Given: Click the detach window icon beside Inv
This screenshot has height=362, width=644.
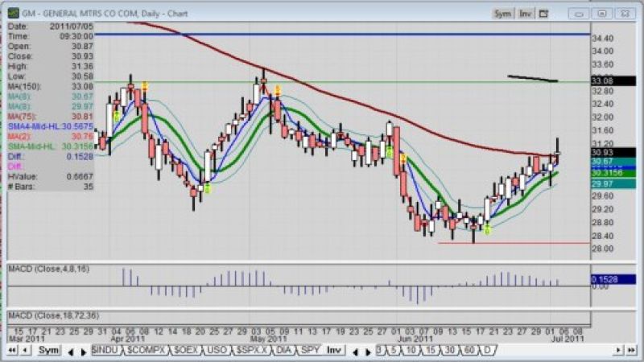Looking at the screenshot, I should 543,13.
